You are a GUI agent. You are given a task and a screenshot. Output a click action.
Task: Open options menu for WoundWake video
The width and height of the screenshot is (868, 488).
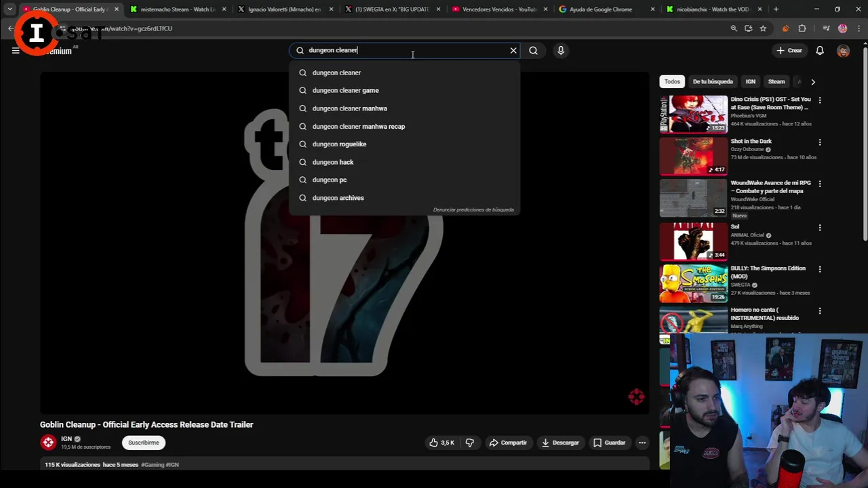point(820,184)
